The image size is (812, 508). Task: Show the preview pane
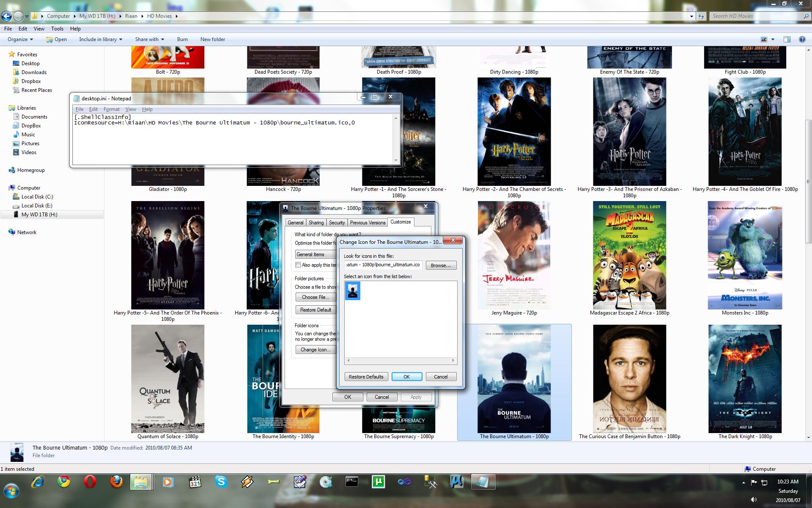[x=787, y=39]
